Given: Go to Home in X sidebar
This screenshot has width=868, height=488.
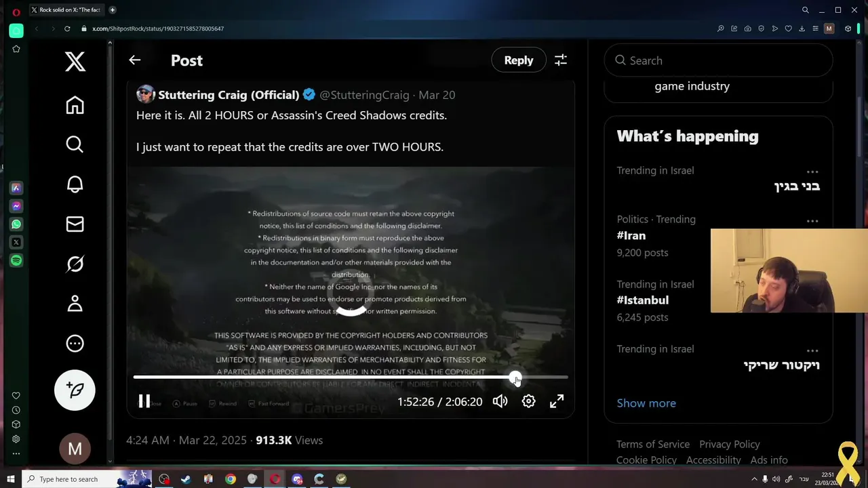Looking at the screenshot, I should pyautogui.click(x=75, y=105).
